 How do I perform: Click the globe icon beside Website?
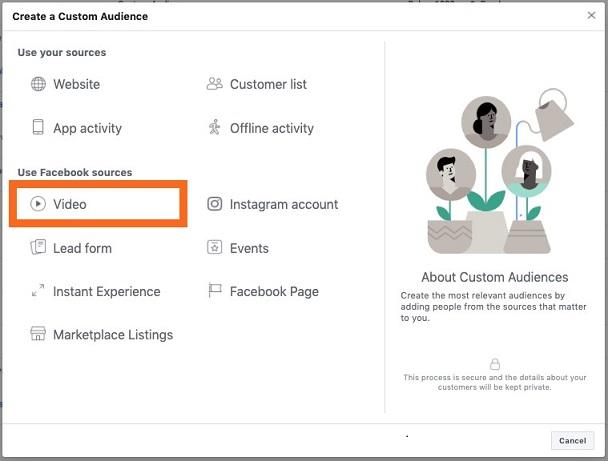coord(38,84)
